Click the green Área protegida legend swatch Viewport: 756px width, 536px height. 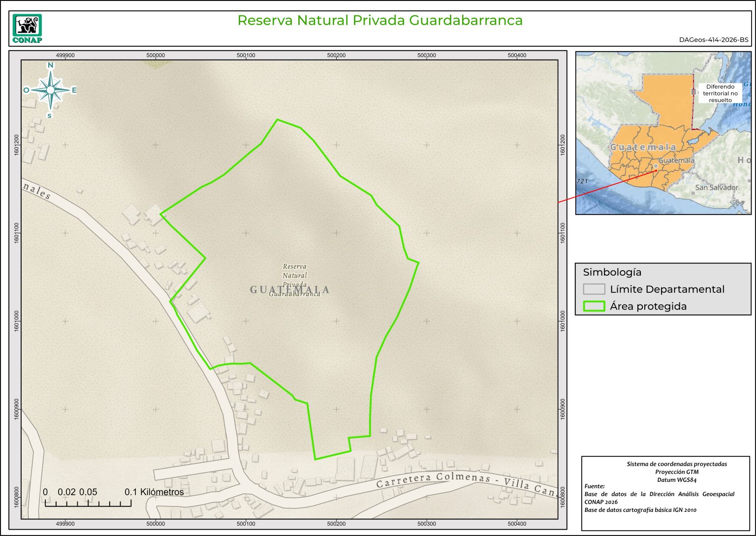coord(594,306)
